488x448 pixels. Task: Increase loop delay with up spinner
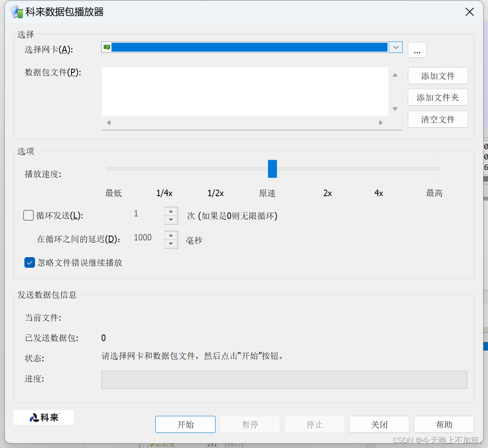click(171, 235)
